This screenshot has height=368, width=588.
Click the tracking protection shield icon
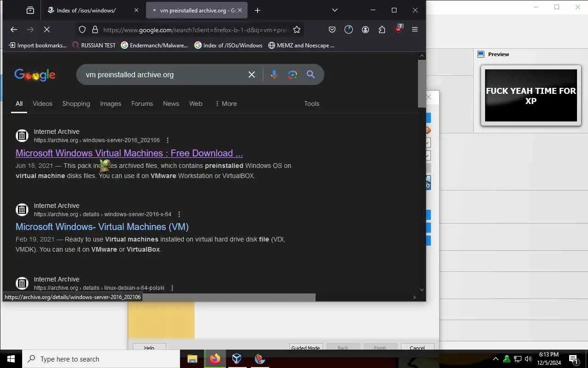pyautogui.click(x=82, y=29)
